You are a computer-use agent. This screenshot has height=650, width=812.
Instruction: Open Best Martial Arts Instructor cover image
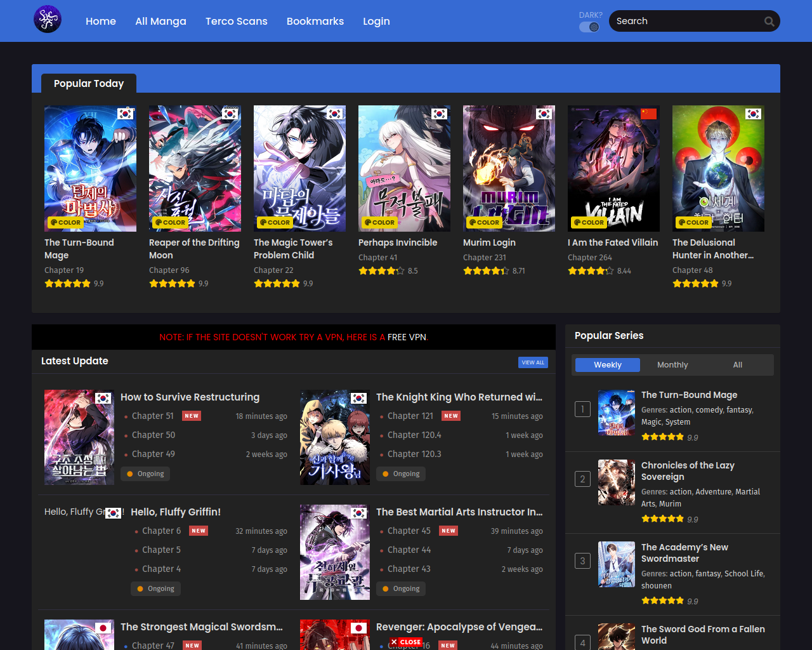pyautogui.click(x=335, y=552)
